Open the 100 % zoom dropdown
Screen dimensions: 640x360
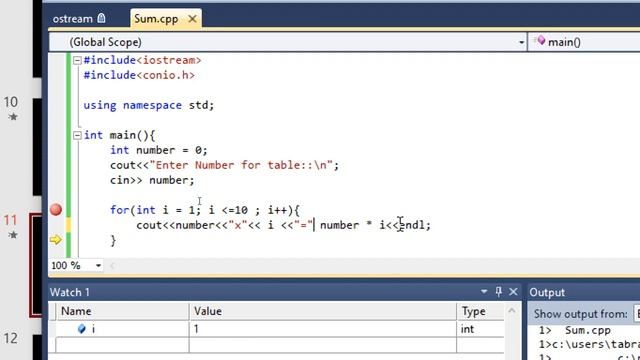[98, 266]
